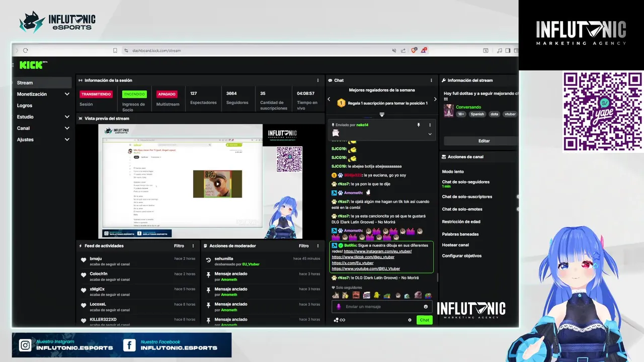Click play button in stream preview

[217, 184]
